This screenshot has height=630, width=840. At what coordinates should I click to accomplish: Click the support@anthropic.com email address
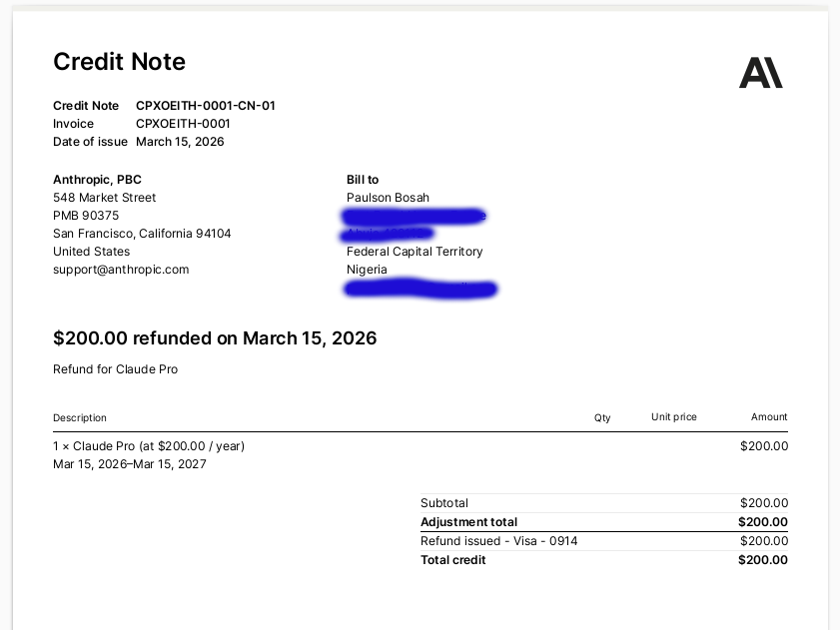pos(121,270)
